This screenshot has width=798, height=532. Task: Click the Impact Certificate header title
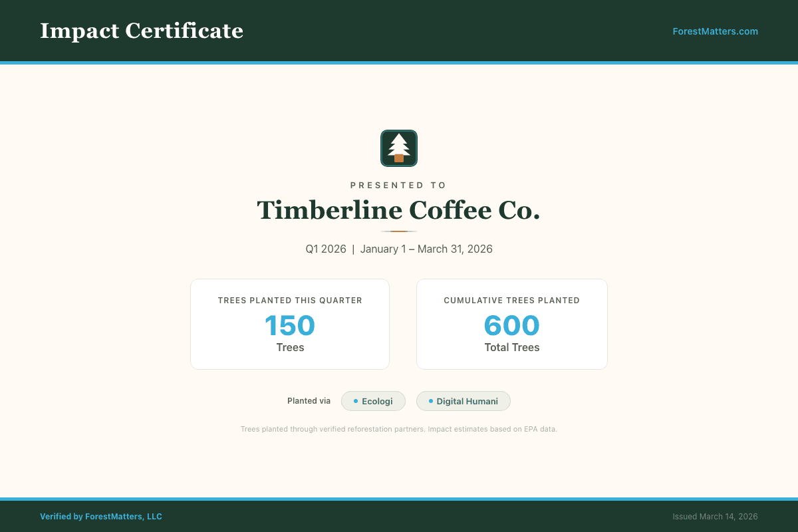pos(142,31)
